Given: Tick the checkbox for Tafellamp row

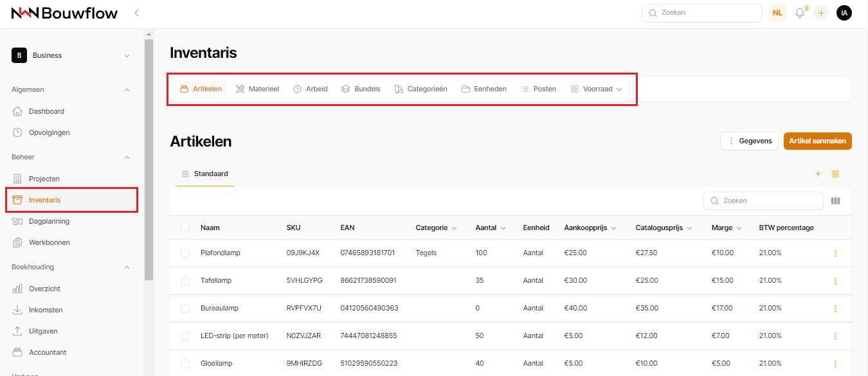Looking at the screenshot, I should click(185, 281).
